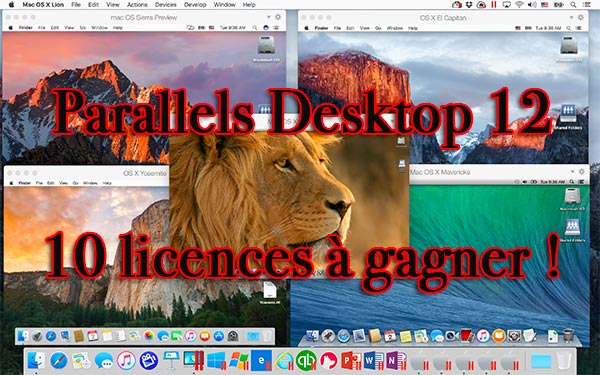Open the top menu bar Help menu
Image resolution: width=600 pixels, height=375 pixels.
point(249,5)
